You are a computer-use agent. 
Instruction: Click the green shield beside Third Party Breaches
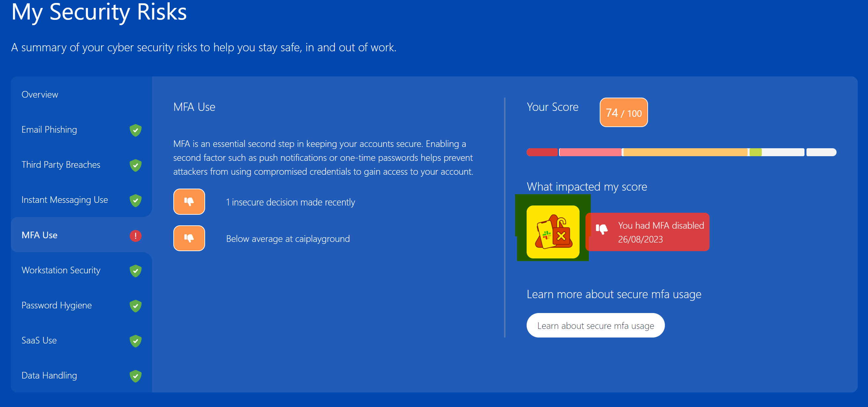point(135,165)
